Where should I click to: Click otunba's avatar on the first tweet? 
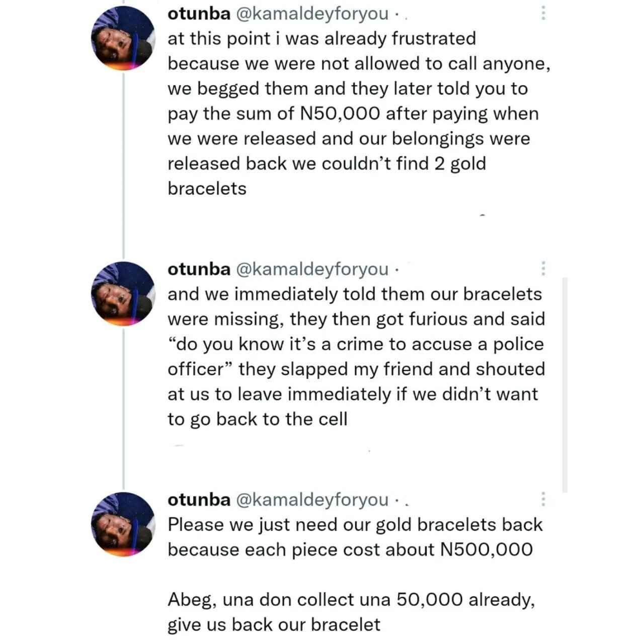pos(123,38)
